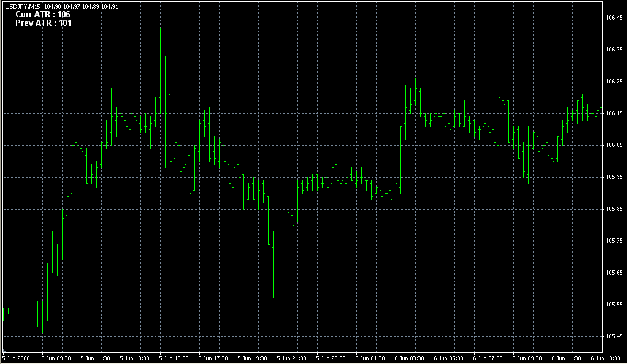Viewport: 628px width, 364px height.
Task: Click the 106.05 price axis label
Action: [x=615, y=145]
